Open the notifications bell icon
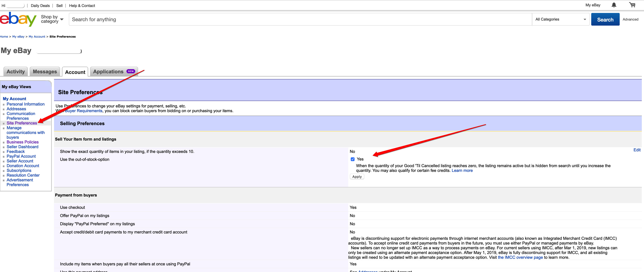644x272 pixels. point(614,5)
